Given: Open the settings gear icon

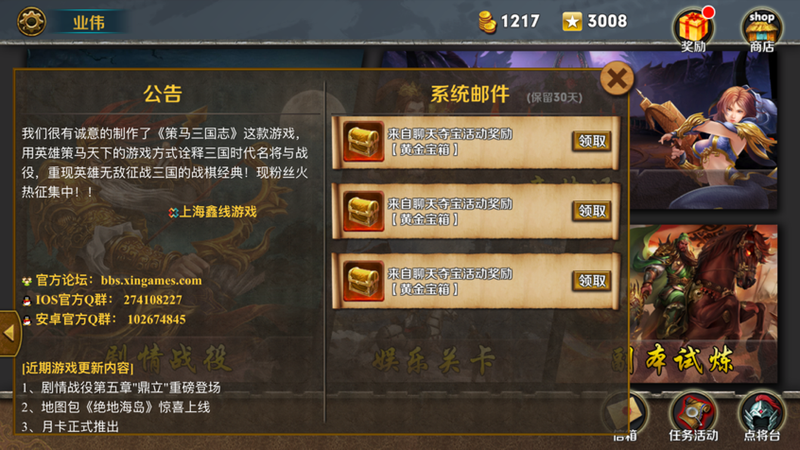Looking at the screenshot, I should coord(31,22).
